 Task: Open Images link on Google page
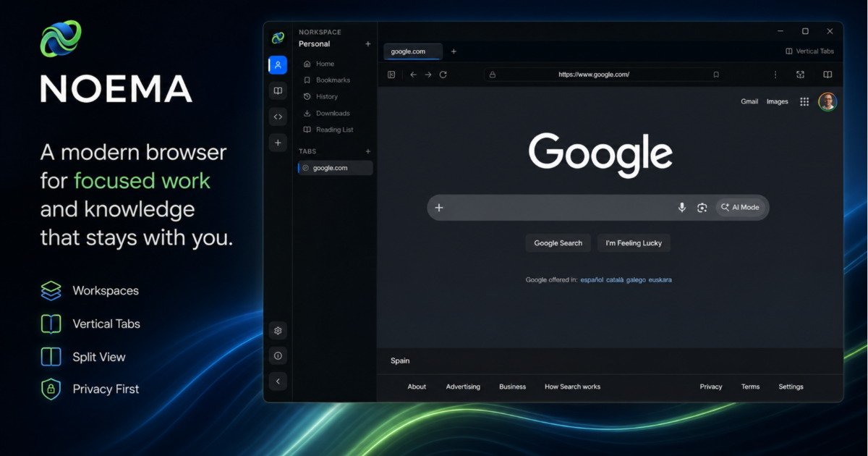[778, 101]
